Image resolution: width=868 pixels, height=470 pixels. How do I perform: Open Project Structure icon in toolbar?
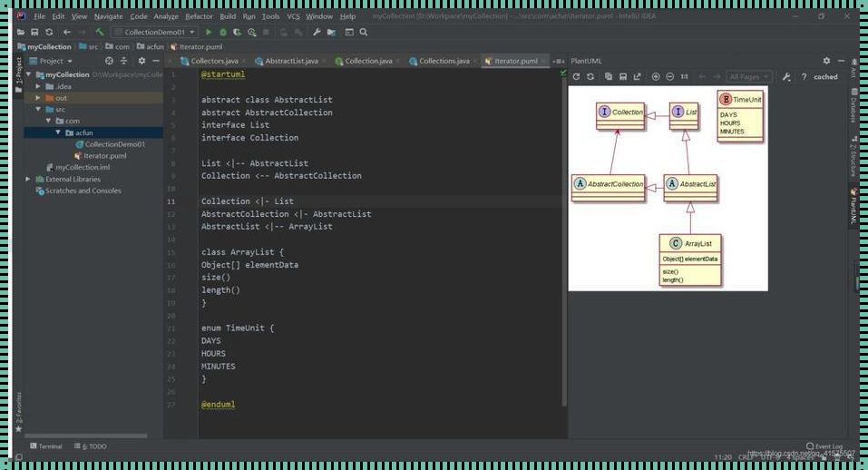pos(331,32)
